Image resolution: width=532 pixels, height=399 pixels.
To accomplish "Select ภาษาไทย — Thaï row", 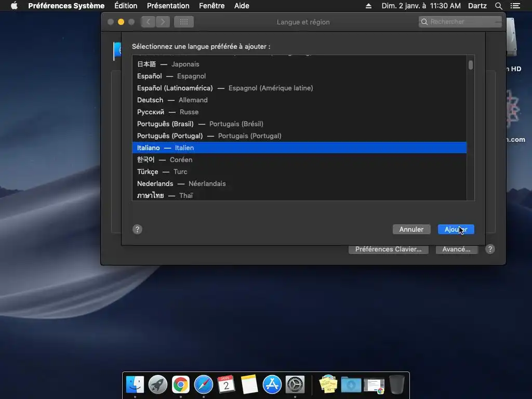I will click(x=299, y=195).
